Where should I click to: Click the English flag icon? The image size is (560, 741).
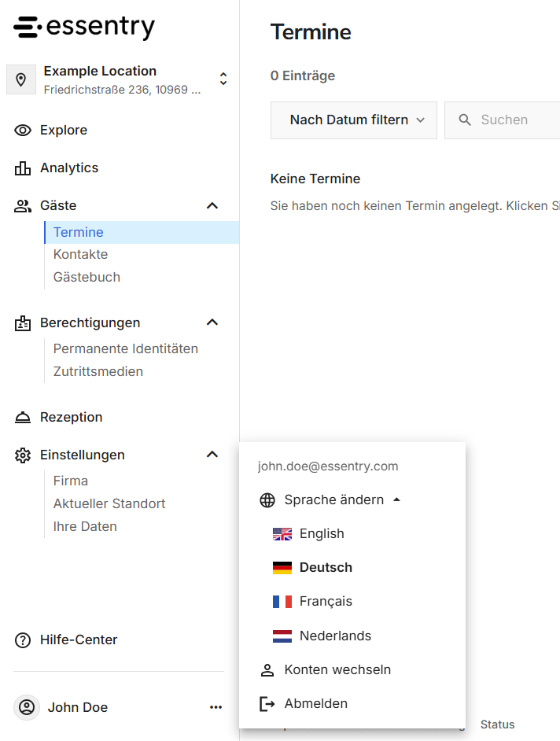(x=282, y=534)
